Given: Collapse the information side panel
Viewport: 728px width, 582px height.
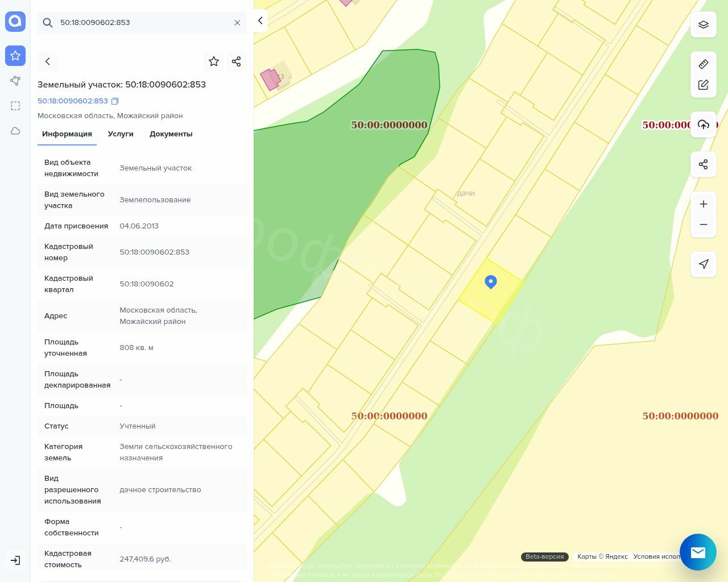Looking at the screenshot, I should click(x=260, y=20).
